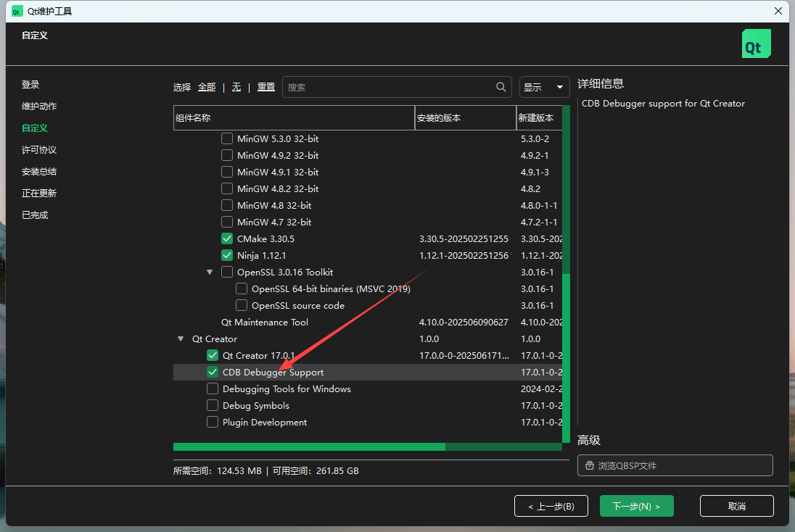Click the Plugin Development label
Screen dimensions: 795x532
(265, 422)
